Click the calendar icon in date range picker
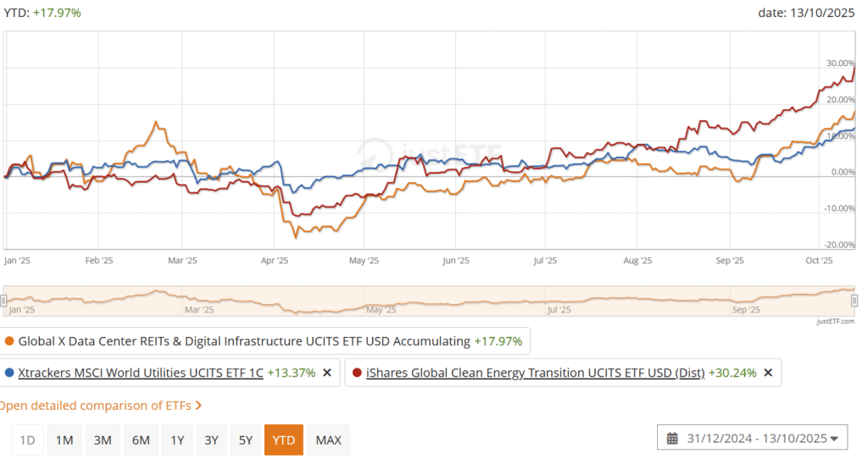Image resolution: width=868 pixels, height=459 pixels. point(672,439)
